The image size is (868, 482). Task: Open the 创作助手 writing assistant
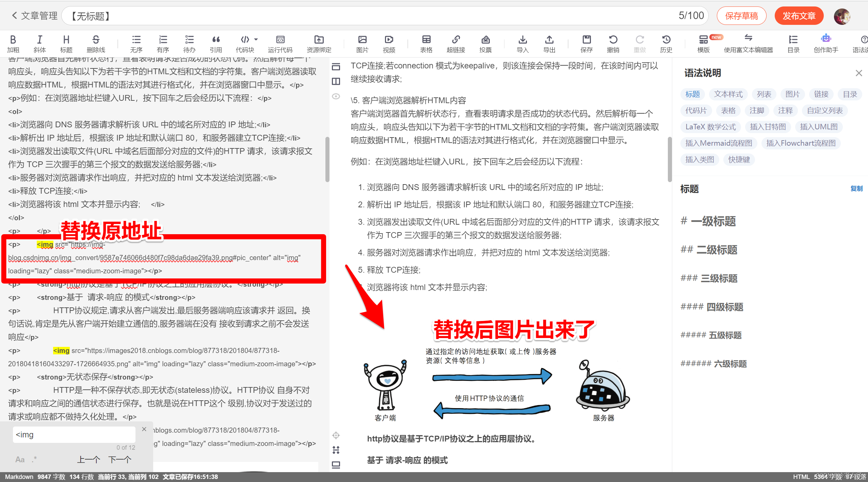pyautogui.click(x=826, y=43)
